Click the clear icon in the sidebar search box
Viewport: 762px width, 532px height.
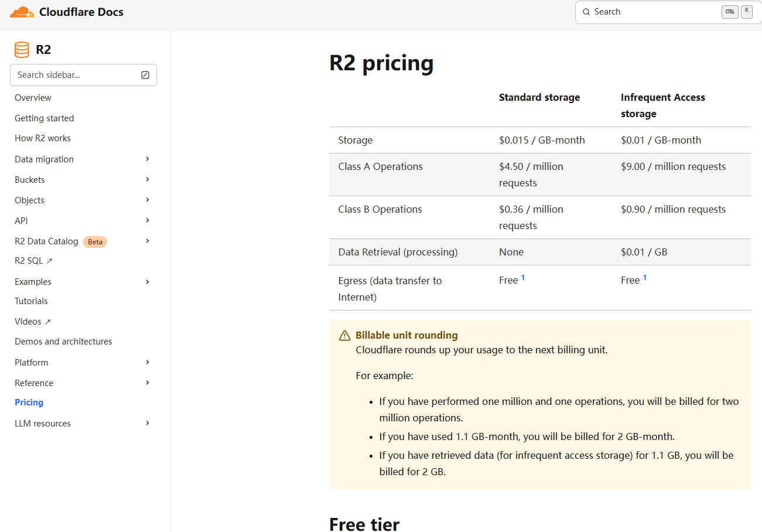click(x=145, y=75)
